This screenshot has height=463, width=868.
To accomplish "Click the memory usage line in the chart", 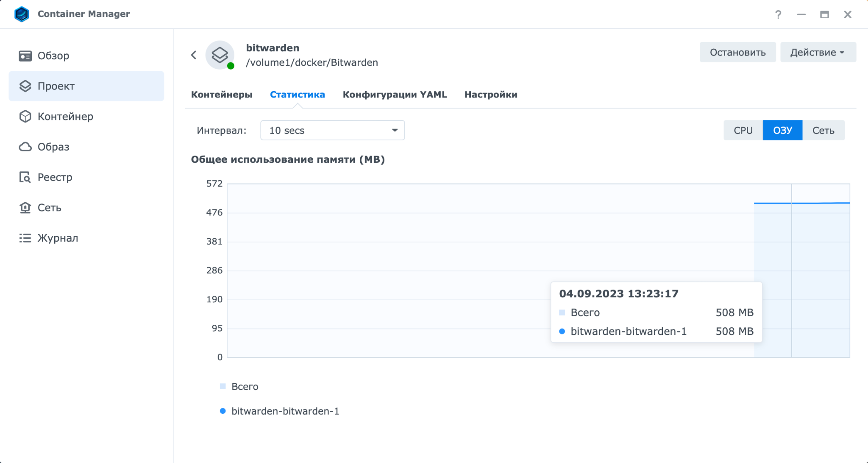I will click(x=802, y=203).
